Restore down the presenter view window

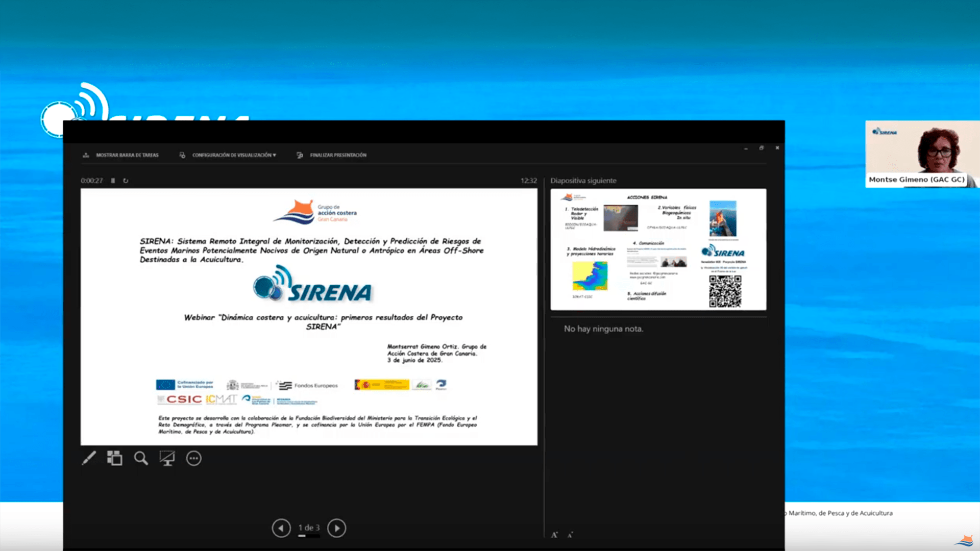(761, 148)
